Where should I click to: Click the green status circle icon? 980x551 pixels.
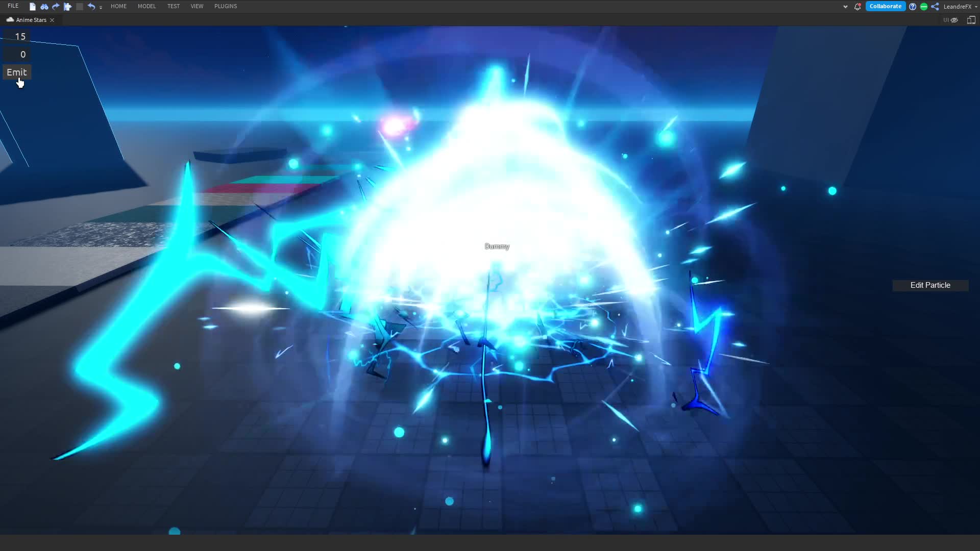point(924,7)
